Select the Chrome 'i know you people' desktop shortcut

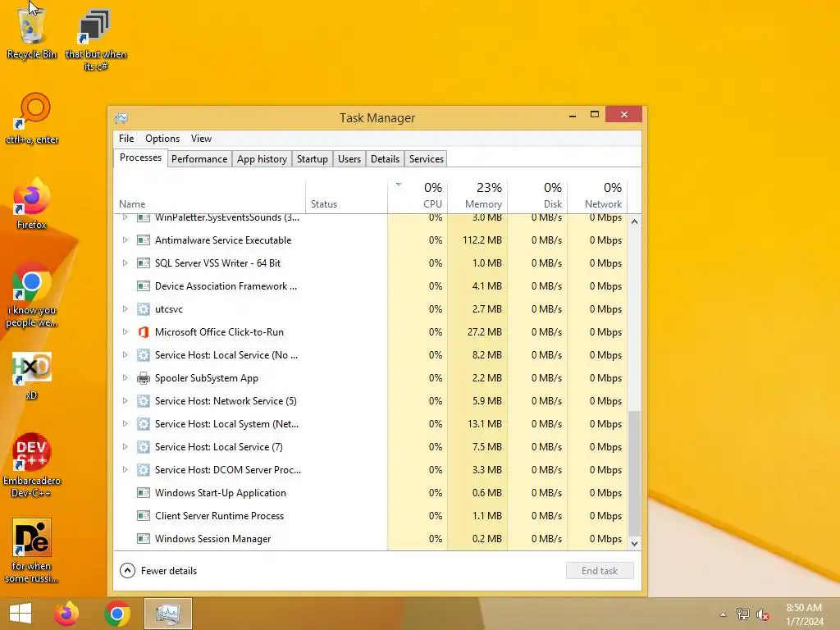(x=32, y=294)
